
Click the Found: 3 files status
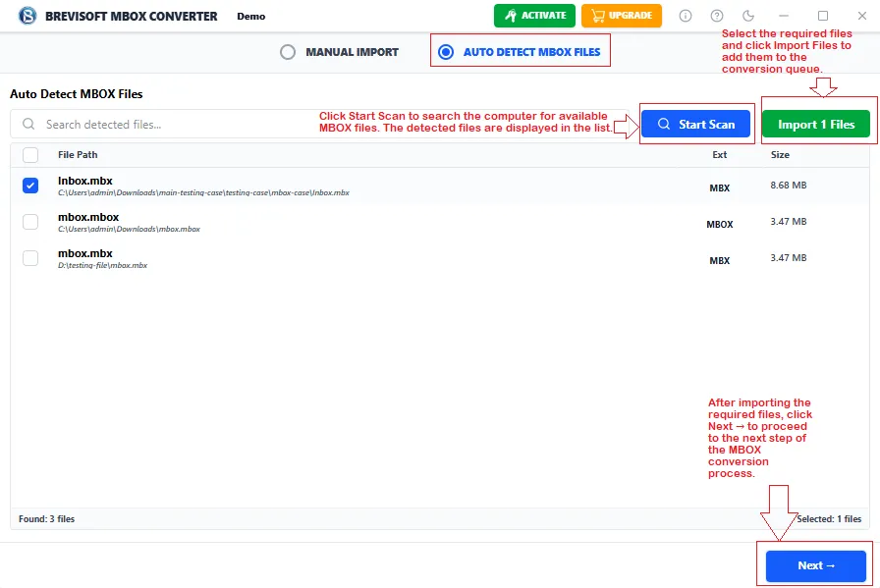(x=46, y=519)
